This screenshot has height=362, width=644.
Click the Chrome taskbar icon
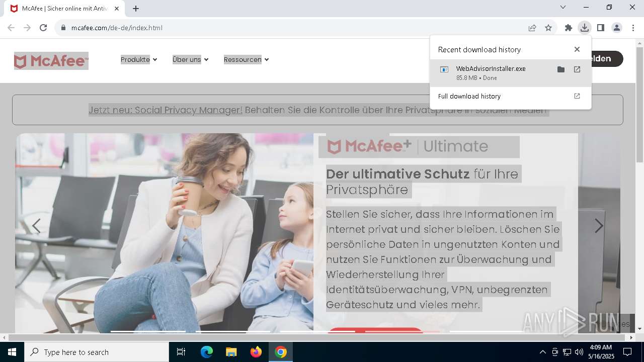click(x=281, y=352)
